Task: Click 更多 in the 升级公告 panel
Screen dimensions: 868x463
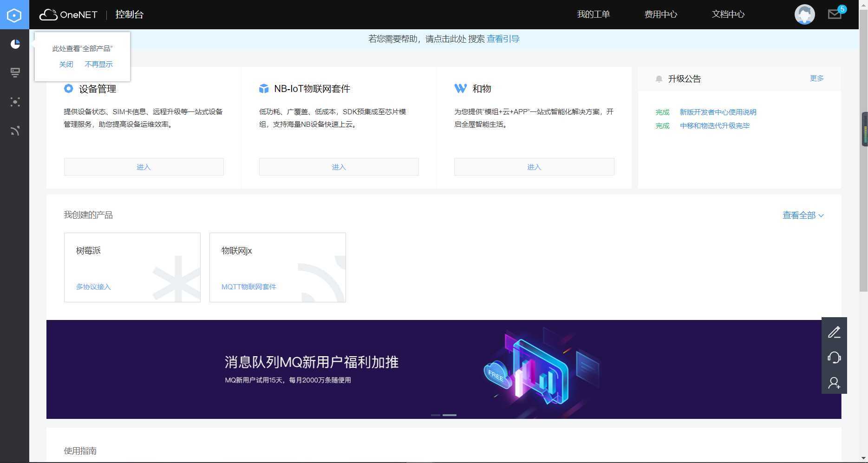Action: pos(817,78)
